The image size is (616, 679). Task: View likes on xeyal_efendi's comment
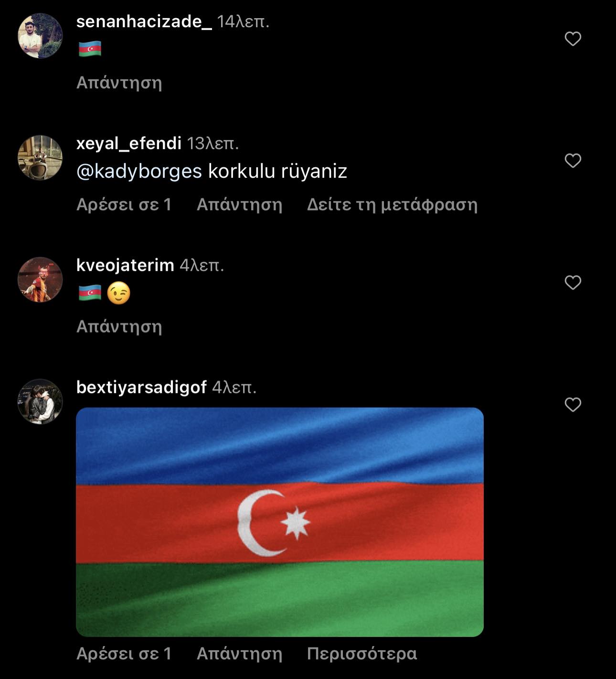click(124, 205)
